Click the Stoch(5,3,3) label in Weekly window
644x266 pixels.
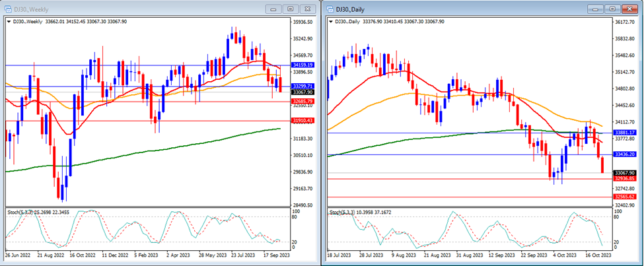(x=22, y=213)
